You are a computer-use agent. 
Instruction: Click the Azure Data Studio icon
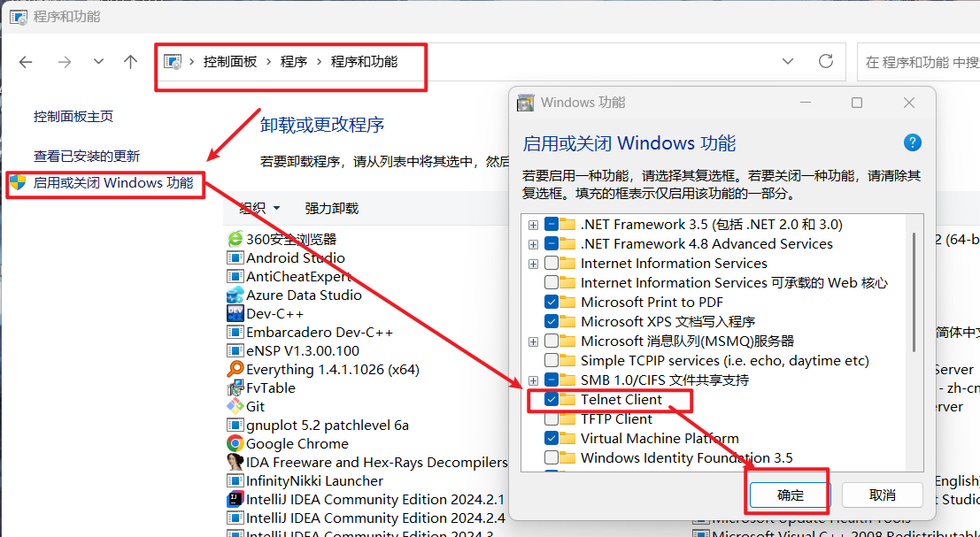click(235, 295)
